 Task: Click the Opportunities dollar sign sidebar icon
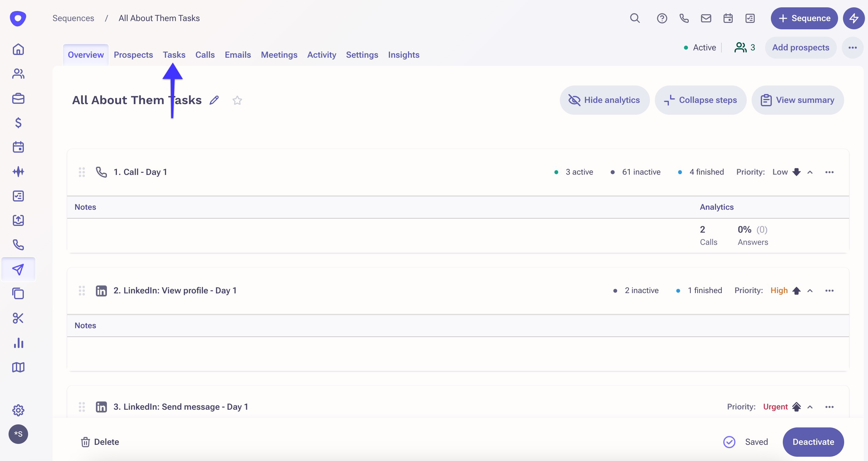click(18, 122)
